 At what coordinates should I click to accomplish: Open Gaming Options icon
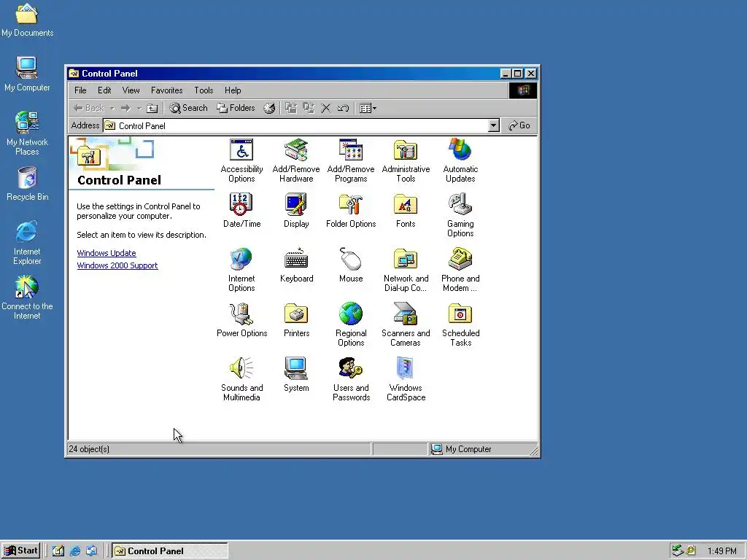[460, 216]
